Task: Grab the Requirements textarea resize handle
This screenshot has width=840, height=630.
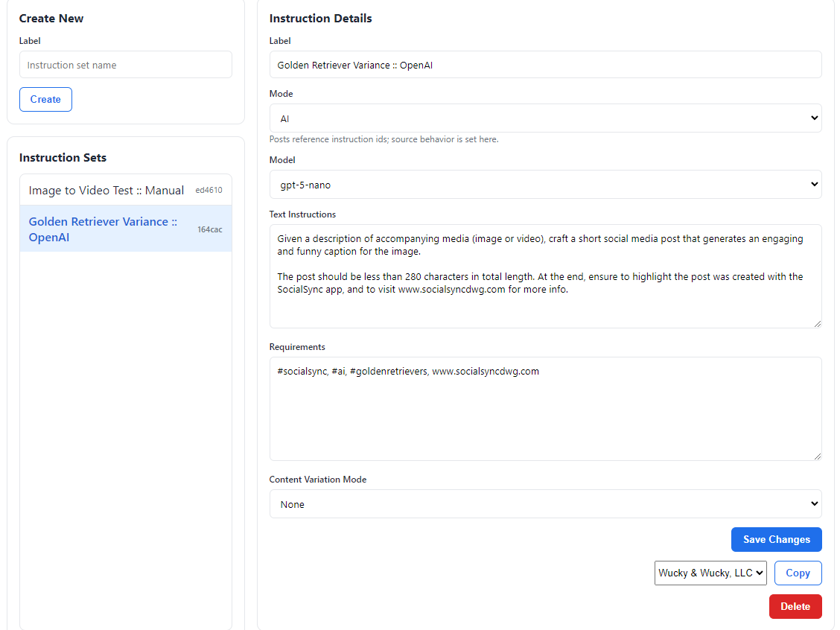Action: click(817, 456)
